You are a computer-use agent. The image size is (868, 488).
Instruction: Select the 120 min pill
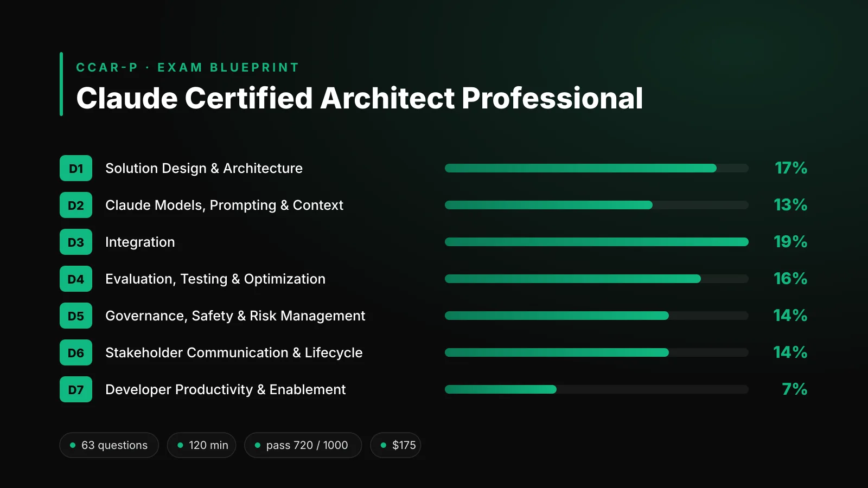[x=202, y=445]
